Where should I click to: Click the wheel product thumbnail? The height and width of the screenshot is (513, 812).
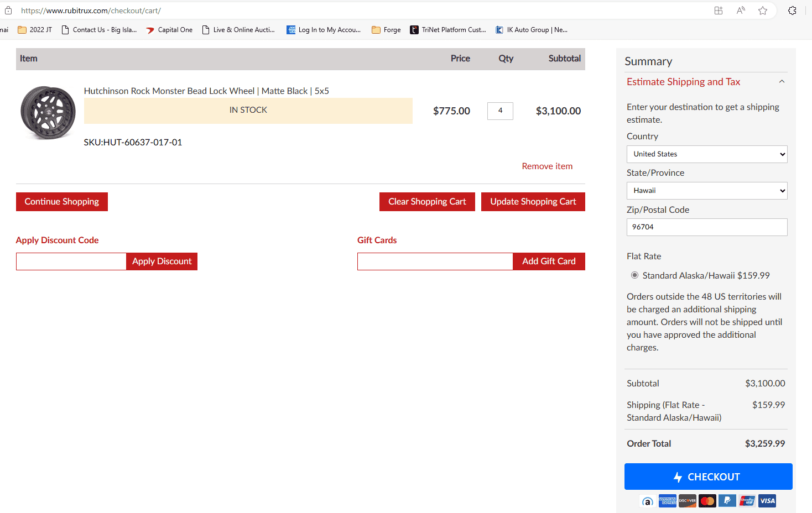[x=48, y=112]
